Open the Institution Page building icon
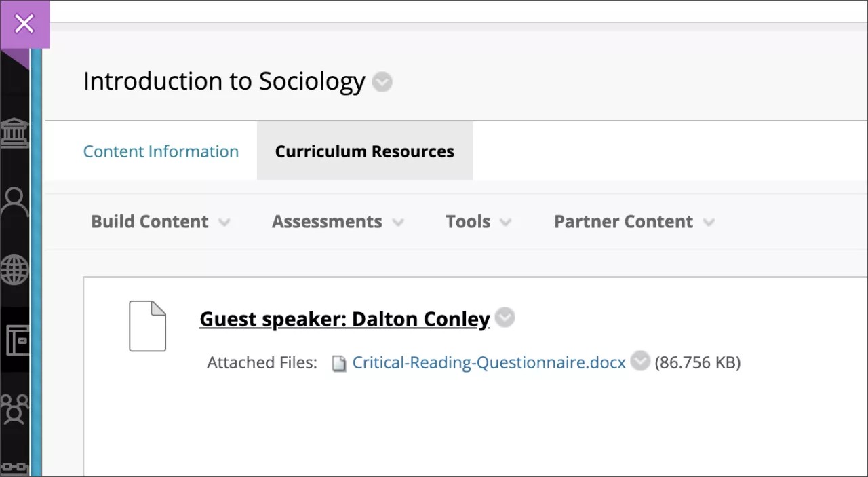Viewport: 868px width, 477px height. [14, 132]
